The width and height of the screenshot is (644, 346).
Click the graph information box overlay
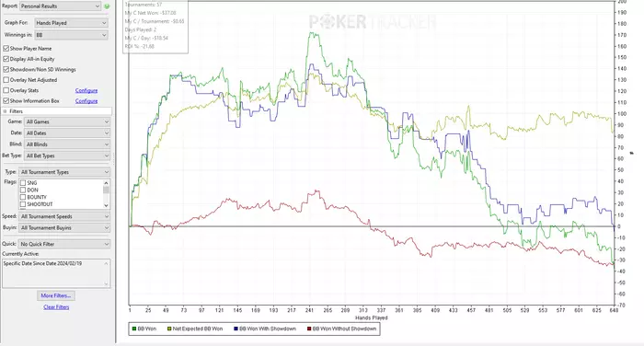(155, 27)
